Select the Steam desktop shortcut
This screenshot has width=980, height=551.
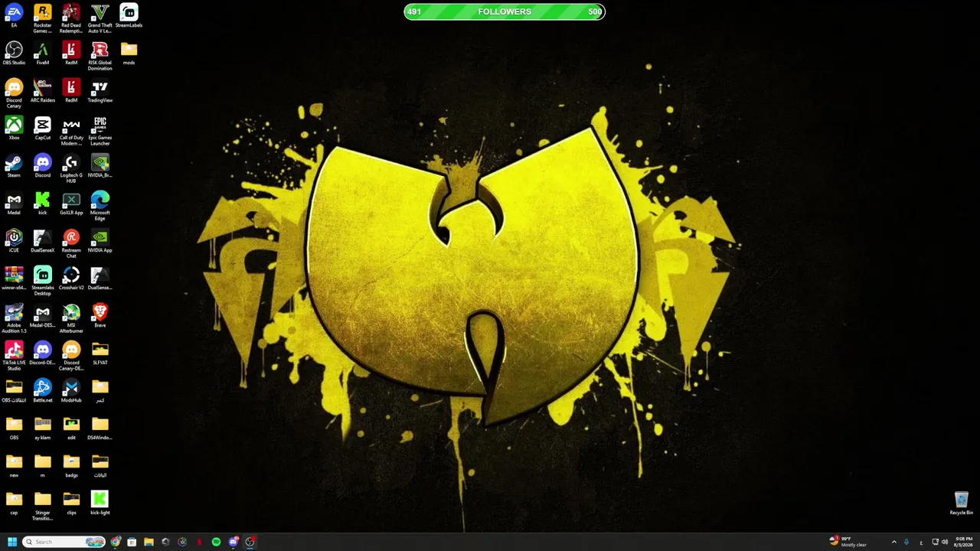pos(14,166)
